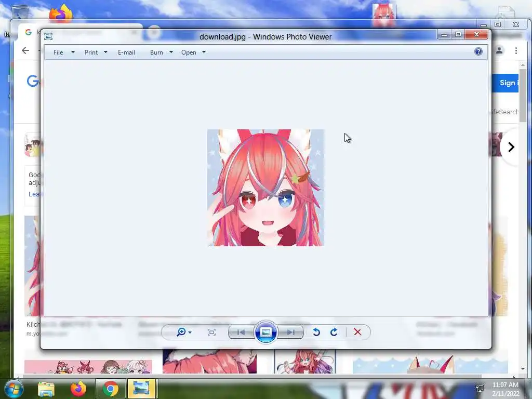Minimize the Chrome window
Screen dimensions: 532x399
(484, 25)
